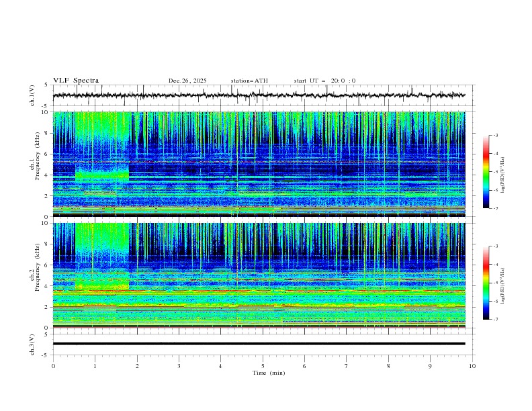Click the "10" tick on ch.1 frequency axis
Screen dimensions: 532x411
[x=46, y=112]
